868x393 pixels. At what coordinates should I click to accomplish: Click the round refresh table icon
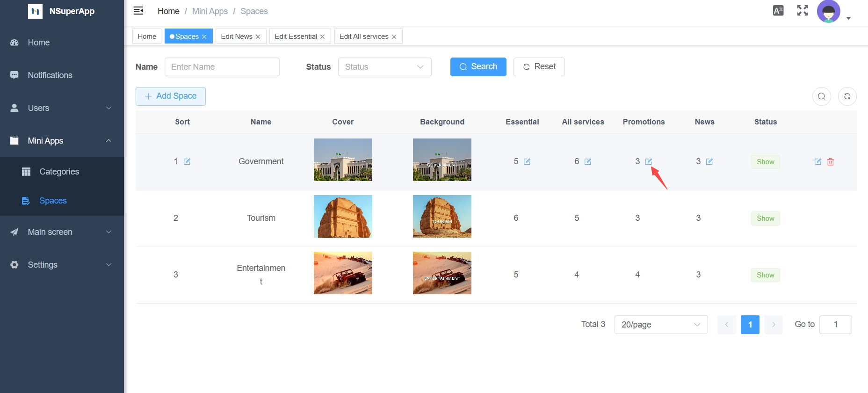coord(847,96)
